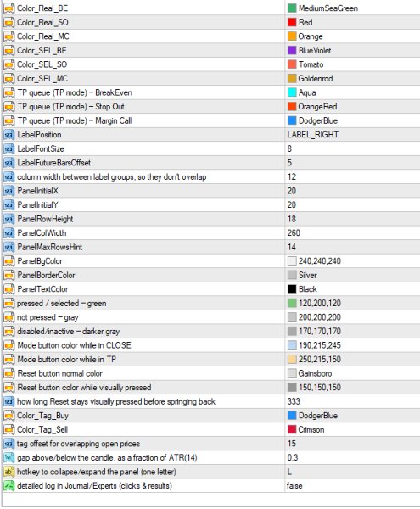Viewport: 420px width, 509px height.
Task: Click the icon next to Color_Real_SO
Action: click(x=9, y=22)
